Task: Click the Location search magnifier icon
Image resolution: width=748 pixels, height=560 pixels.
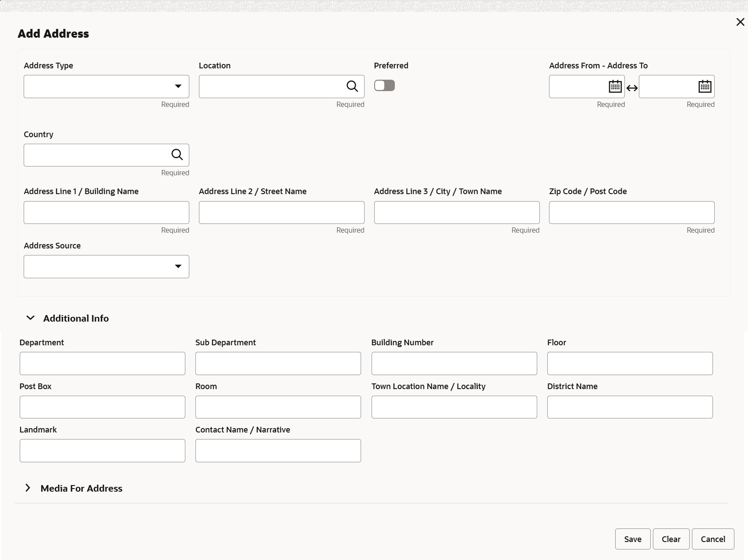Action: point(352,86)
